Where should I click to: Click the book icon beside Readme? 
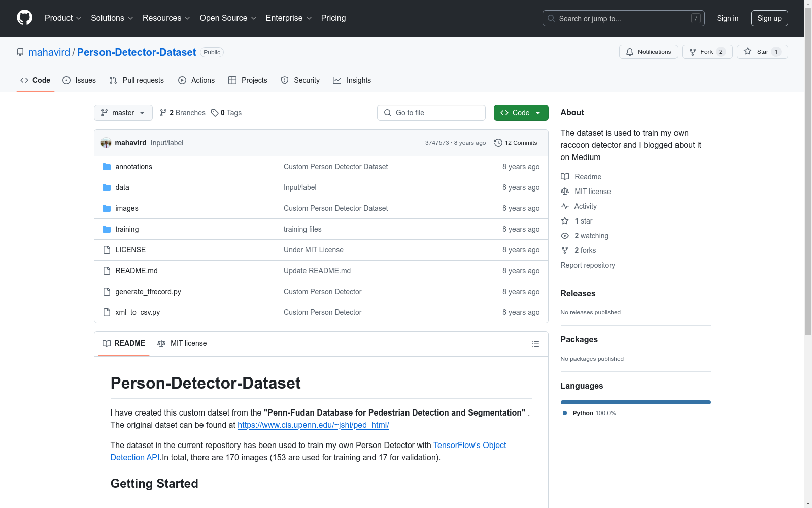(565, 177)
